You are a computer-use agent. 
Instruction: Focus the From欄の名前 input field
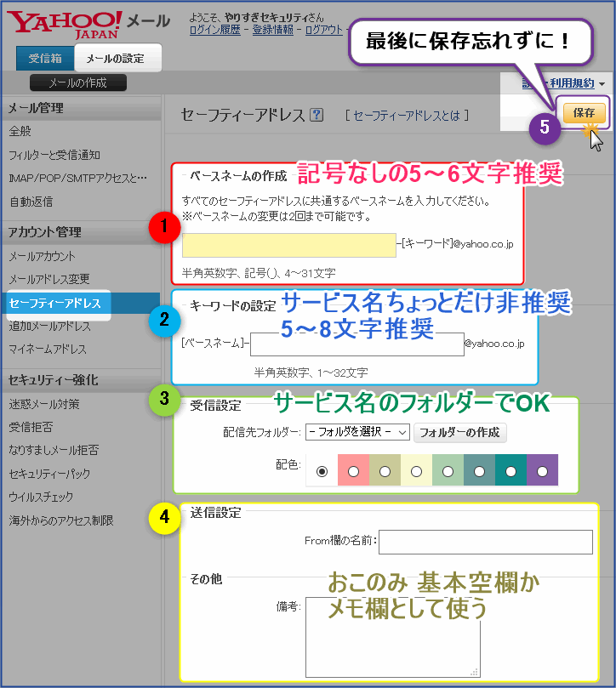[x=486, y=542]
